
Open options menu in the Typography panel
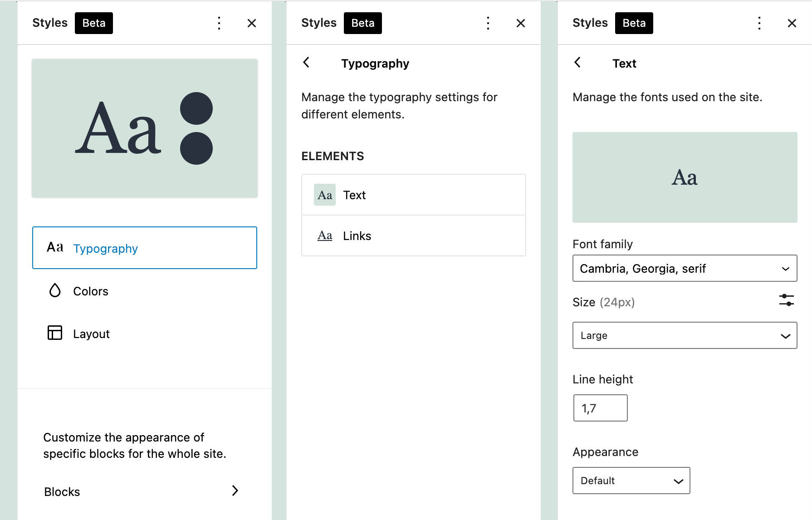point(488,23)
